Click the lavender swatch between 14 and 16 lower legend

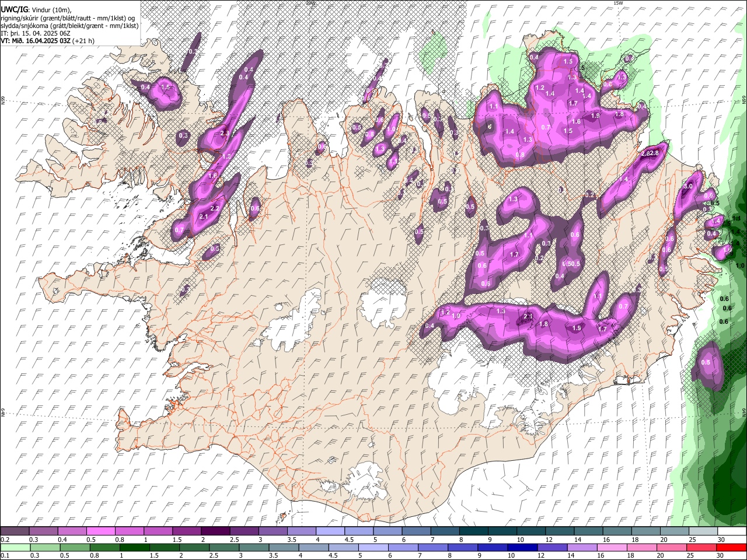click(x=582, y=548)
